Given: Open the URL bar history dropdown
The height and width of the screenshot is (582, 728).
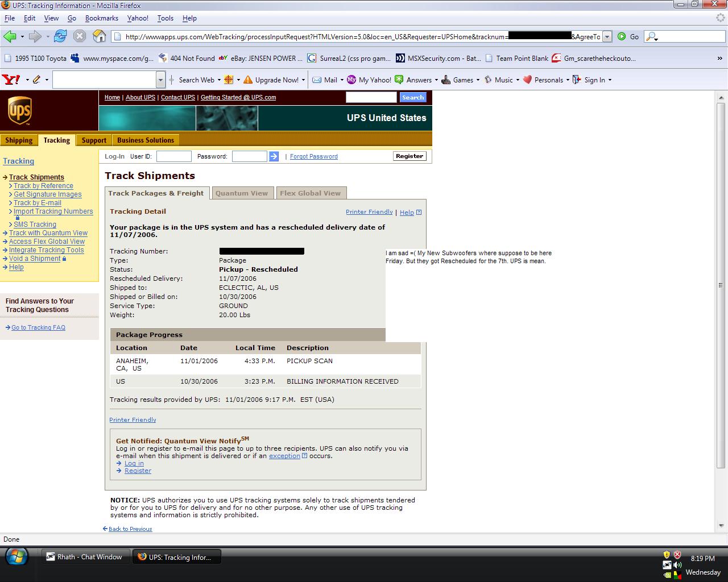Looking at the screenshot, I should tap(607, 36).
